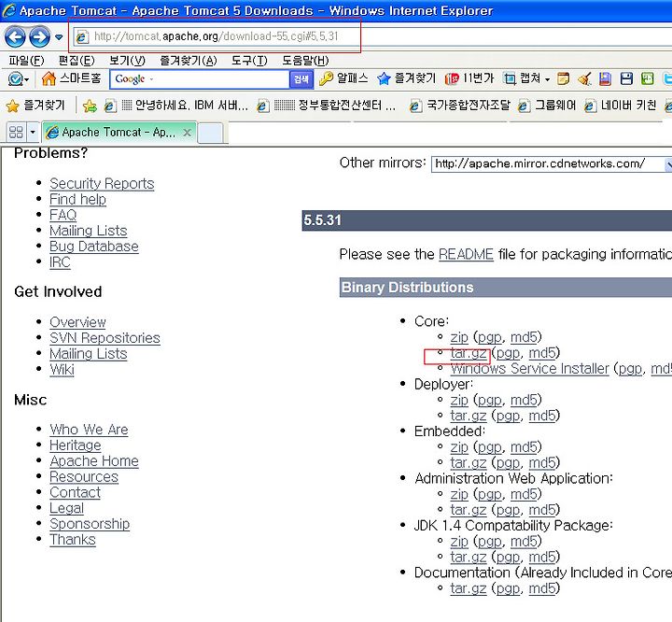Expand the tab list dropdown arrow

pos(33,132)
